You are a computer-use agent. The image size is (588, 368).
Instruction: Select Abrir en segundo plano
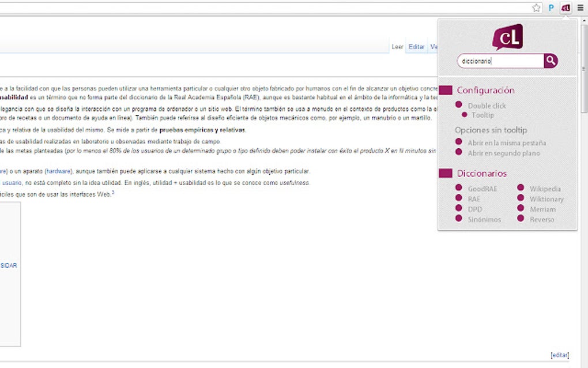pyautogui.click(x=459, y=152)
